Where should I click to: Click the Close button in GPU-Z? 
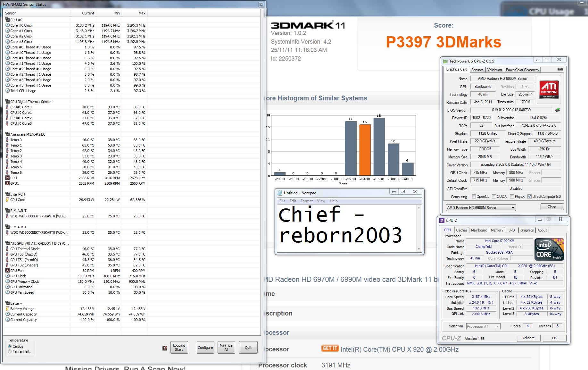pyautogui.click(x=552, y=207)
